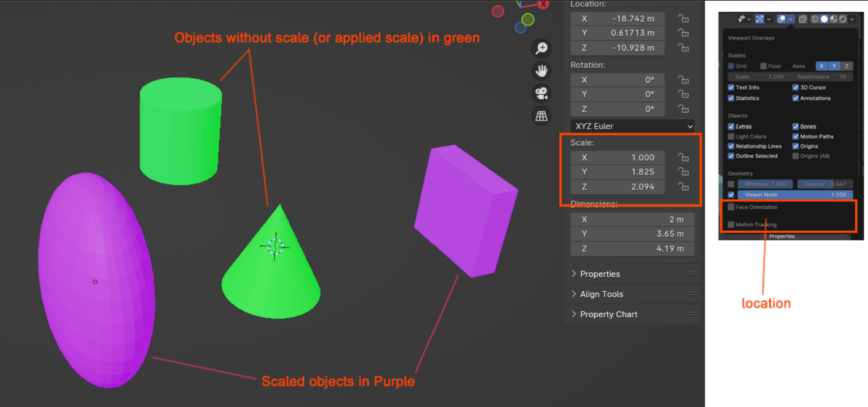The width and height of the screenshot is (868, 407).
Task: Uncheck the Statistics overlay
Action: point(731,98)
